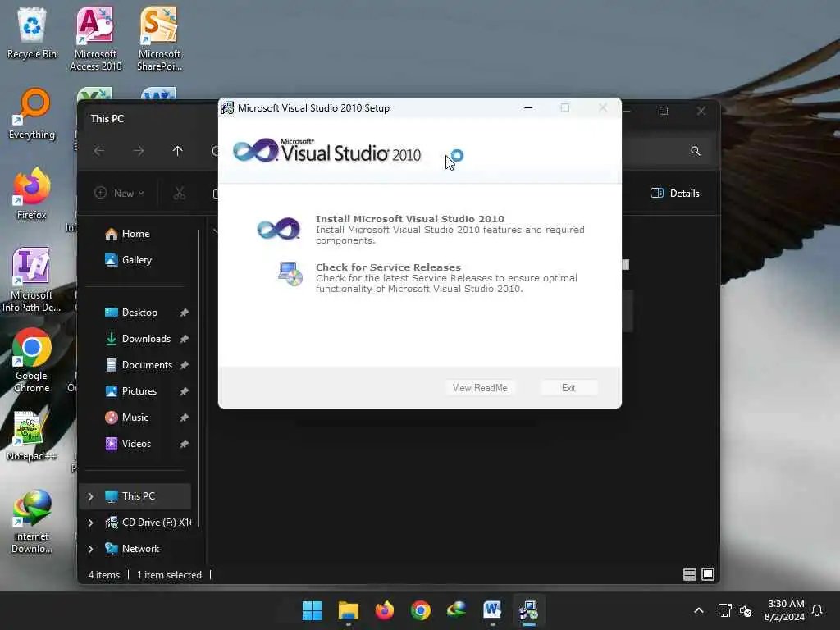Select the Firefox desktop shortcut

32,194
